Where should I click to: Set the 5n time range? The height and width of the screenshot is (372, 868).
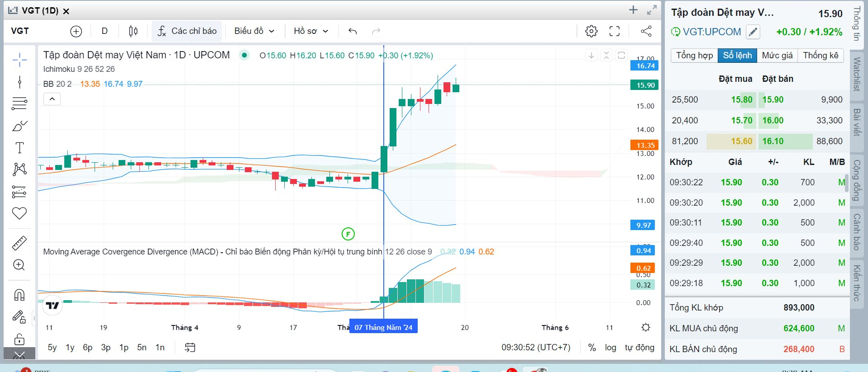(142, 348)
